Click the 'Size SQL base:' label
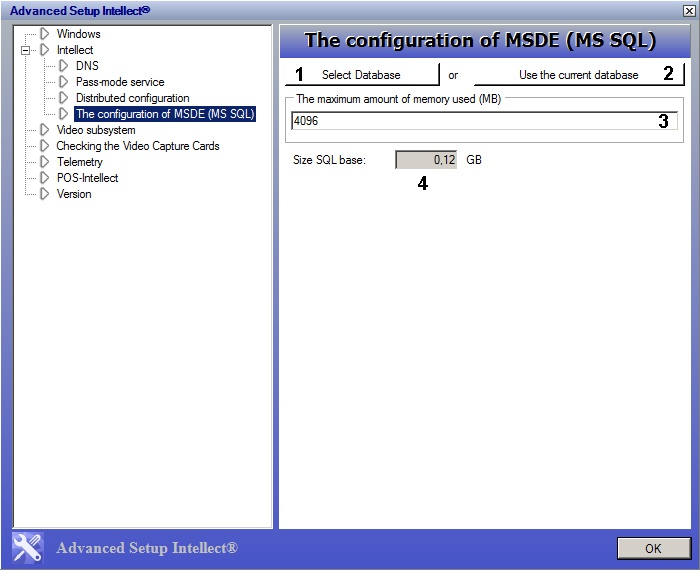Screen dimensions: 700x570 pyautogui.click(x=329, y=160)
